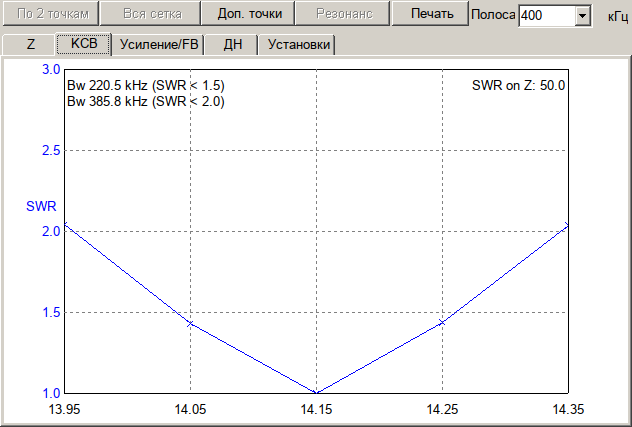The image size is (632, 427).
Task: Switch to the ДН tab
Action: pyautogui.click(x=232, y=45)
